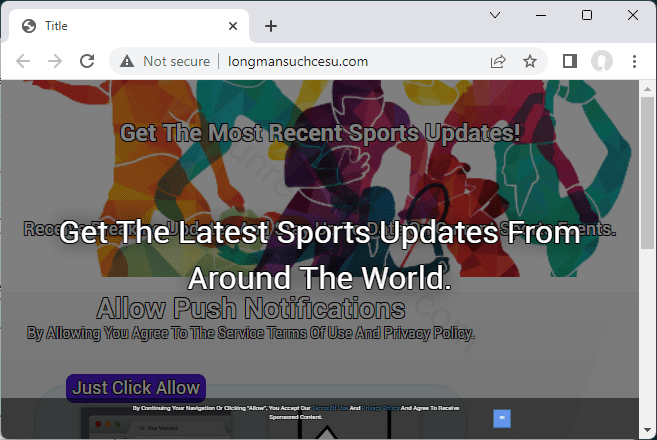Open the Privacy Policy link in banner

pos(378,408)
